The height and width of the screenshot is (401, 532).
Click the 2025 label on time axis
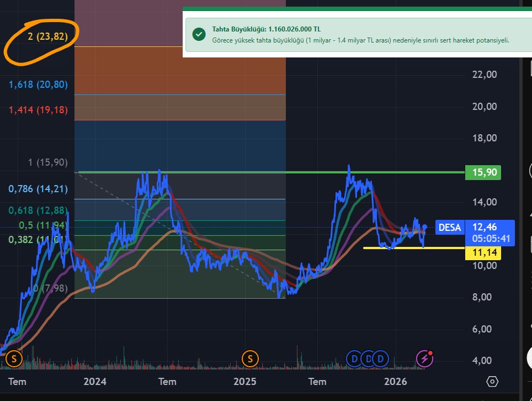244,382
